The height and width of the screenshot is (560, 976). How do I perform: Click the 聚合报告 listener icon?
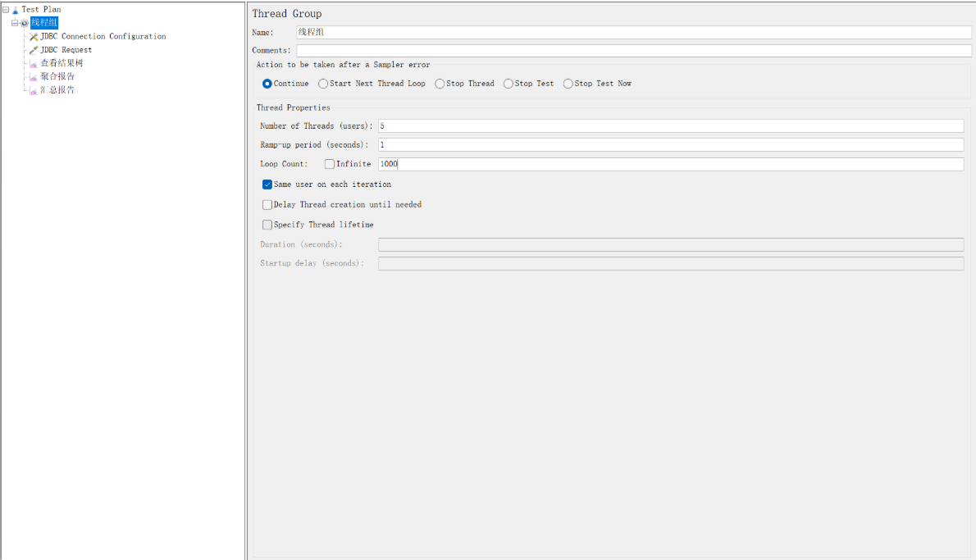[34, 77]
